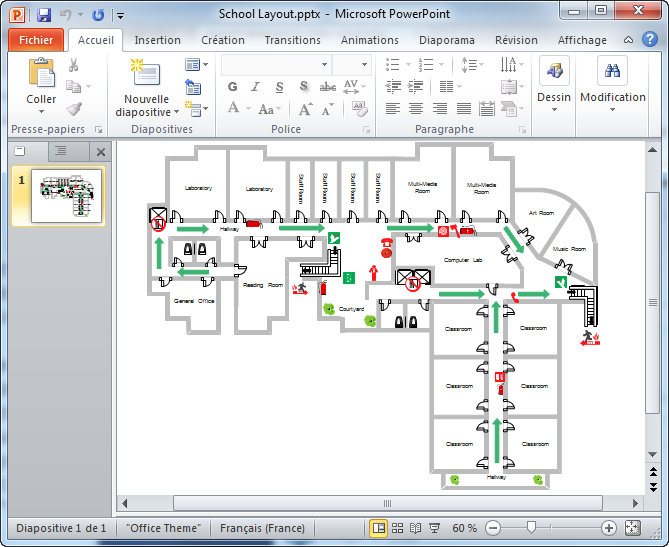Toggle Bold formatting
669x547 pixels.
(x=233, y=87)
